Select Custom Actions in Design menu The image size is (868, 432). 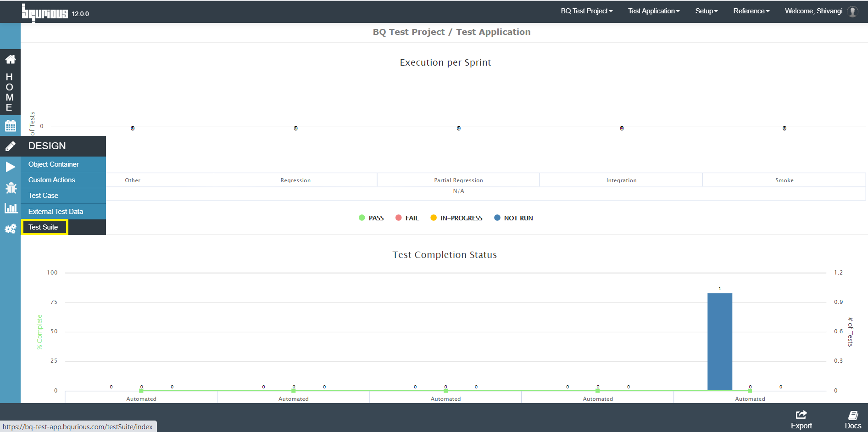tap(63, 180)
